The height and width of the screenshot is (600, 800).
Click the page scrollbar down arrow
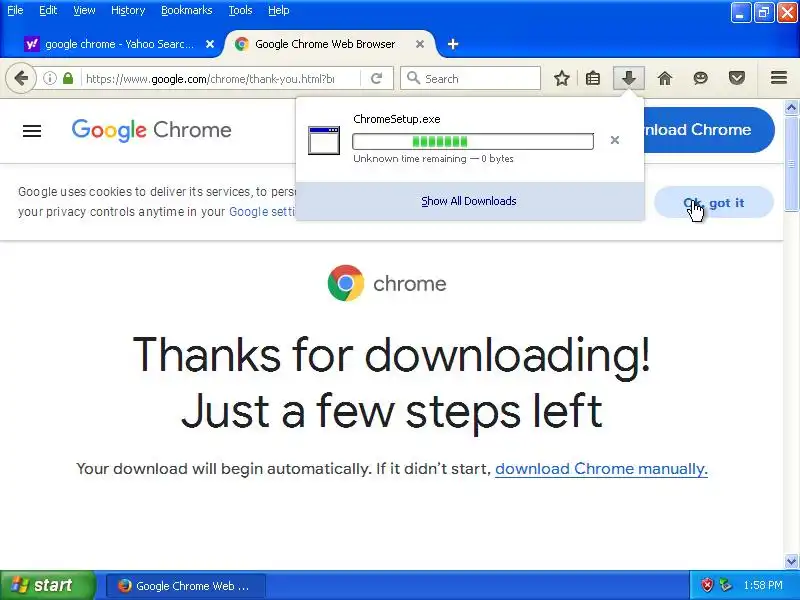tap(791, 561)
